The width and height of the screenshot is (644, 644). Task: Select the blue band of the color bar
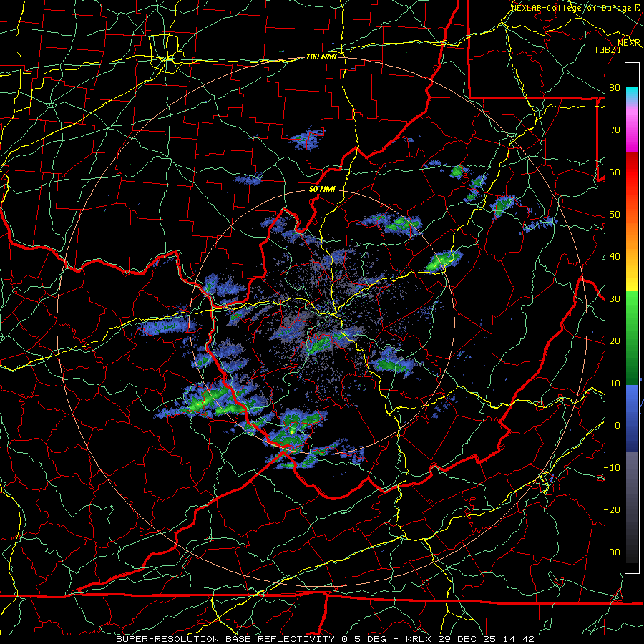tap(632, 419)
